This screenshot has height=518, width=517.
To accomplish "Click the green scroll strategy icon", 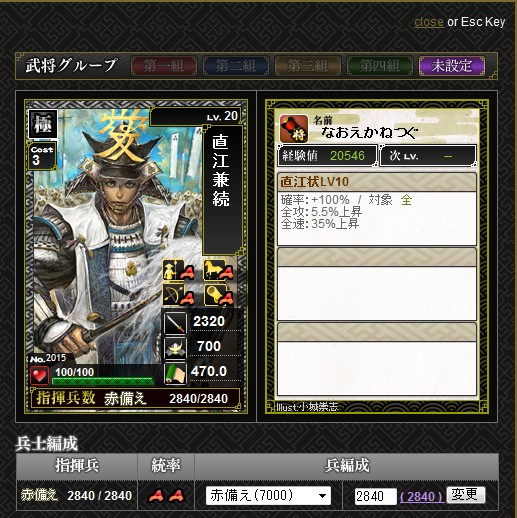I will coord(175,373).
